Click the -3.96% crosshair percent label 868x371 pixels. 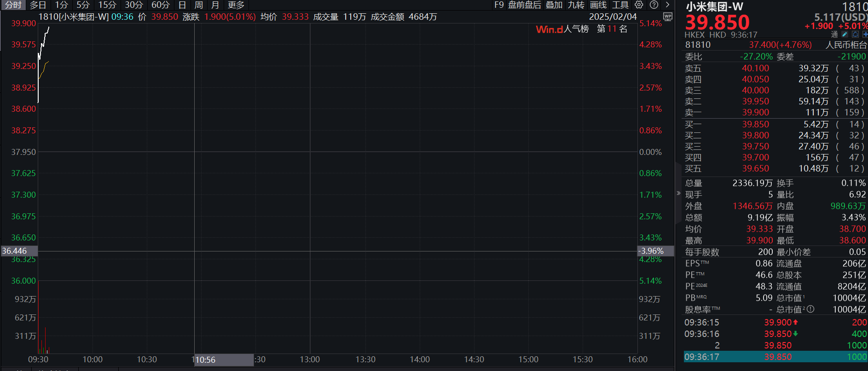tap(655, 251)
